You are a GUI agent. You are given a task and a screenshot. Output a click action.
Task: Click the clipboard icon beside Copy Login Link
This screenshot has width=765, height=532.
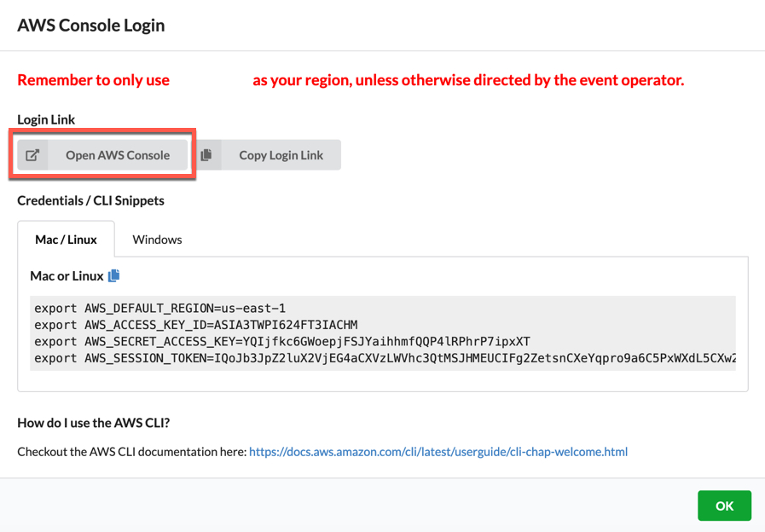[206, 155]
